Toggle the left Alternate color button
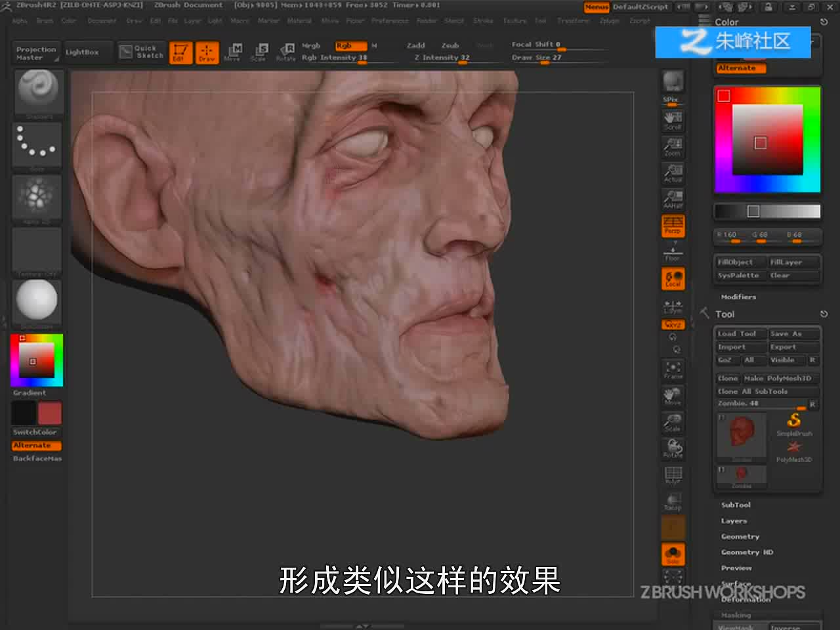The width and height of the screenshot is (840, 630). (37, 446)
